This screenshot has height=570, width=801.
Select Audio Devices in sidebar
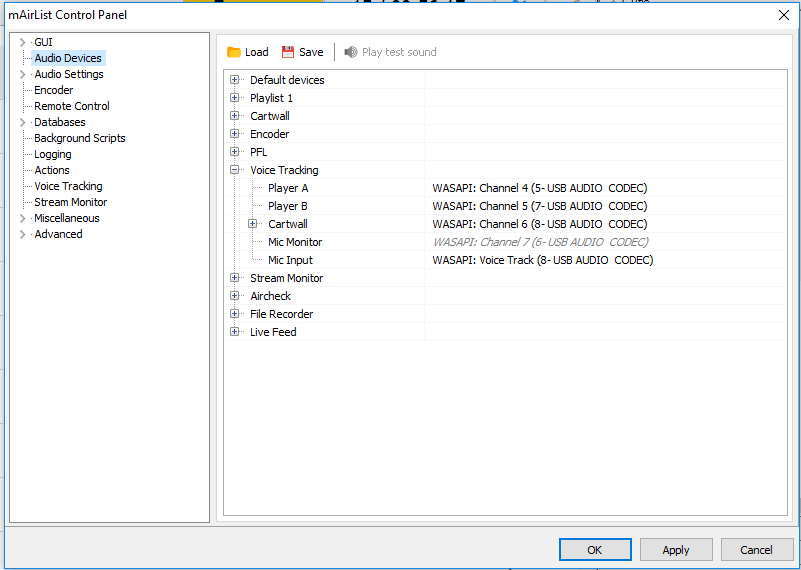tap(68, 58)
